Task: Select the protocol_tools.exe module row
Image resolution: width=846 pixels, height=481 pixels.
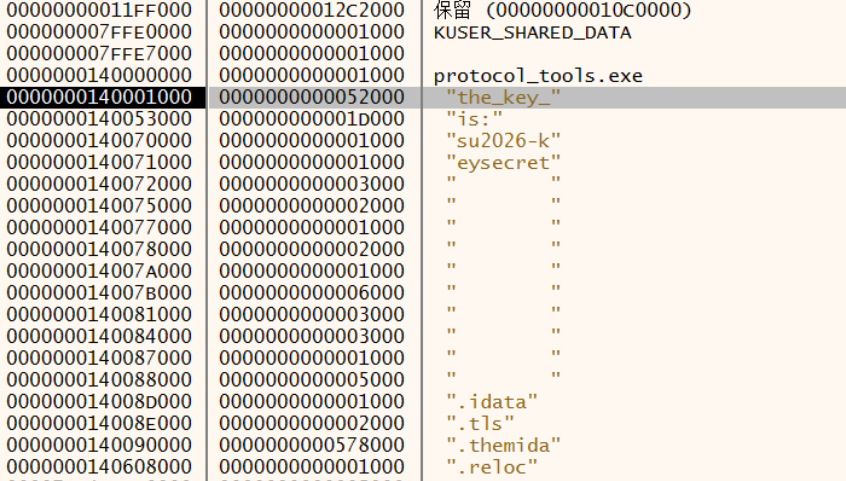Action: click(x=538, y=76)
